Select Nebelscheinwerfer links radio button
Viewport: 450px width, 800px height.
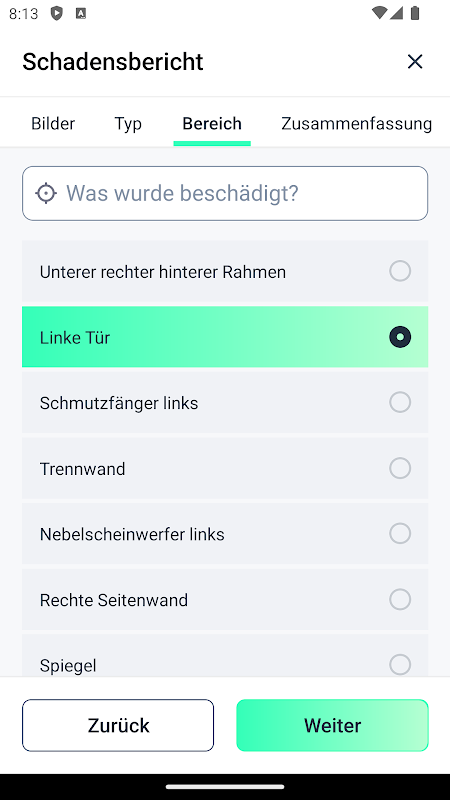pos(400,533)
